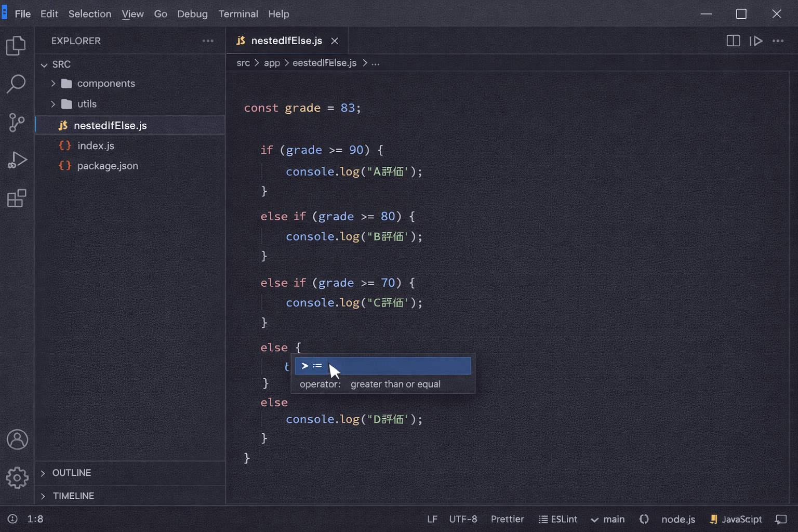
Task: Open the Run and Debug icon
Action: tap(17, 160)
